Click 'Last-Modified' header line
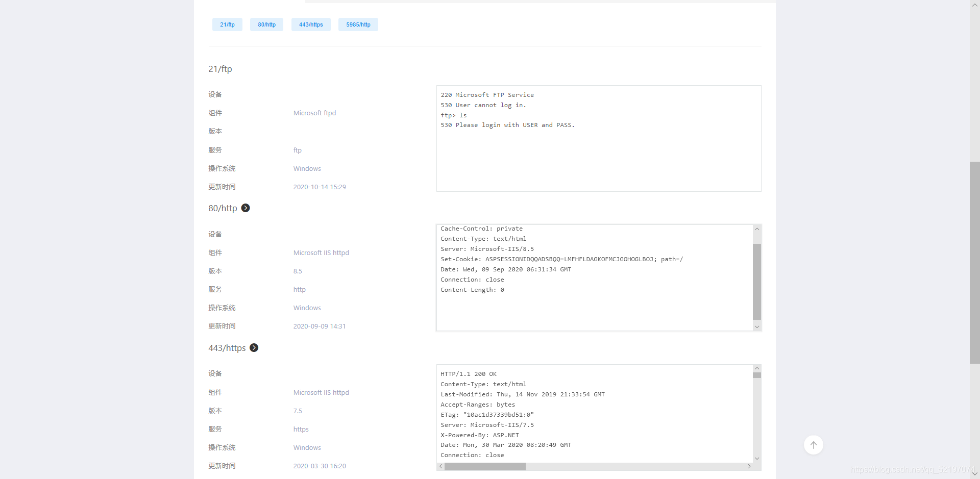The image size is (980, 479). (x=523, y=394)
